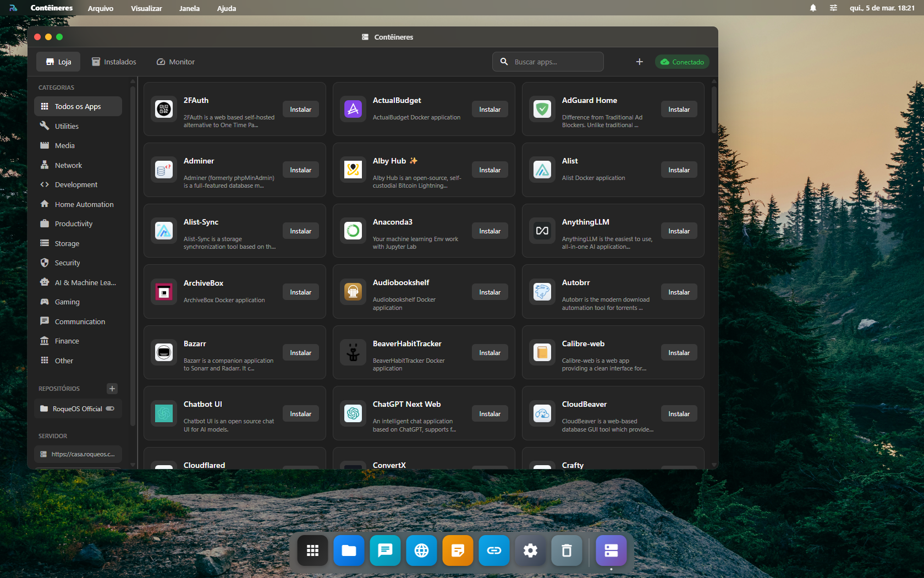Open the server URL selector
The height and width of the screenshot is (578, 924).
[x=78, y=454]
